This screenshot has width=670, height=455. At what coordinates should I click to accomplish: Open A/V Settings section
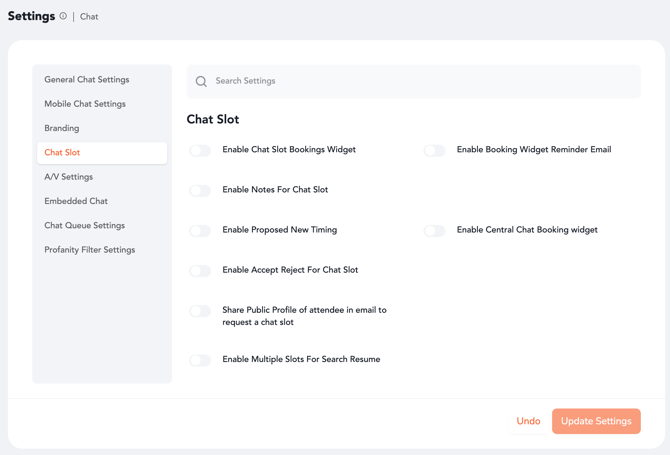pyautogui.click(x=69, y=177)
